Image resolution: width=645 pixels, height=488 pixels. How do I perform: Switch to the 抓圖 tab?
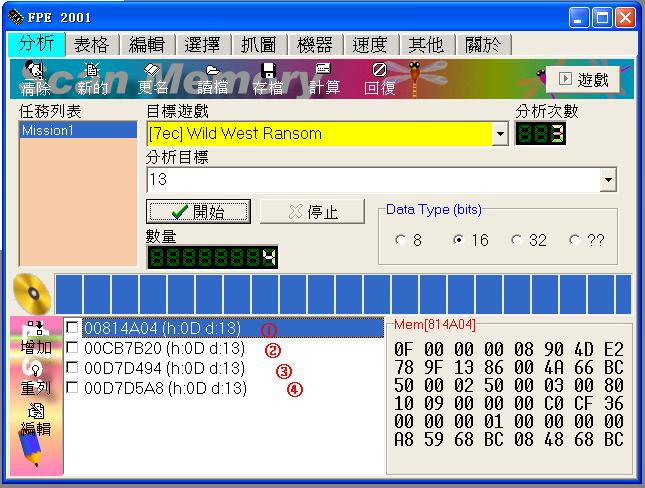[259, 44]
